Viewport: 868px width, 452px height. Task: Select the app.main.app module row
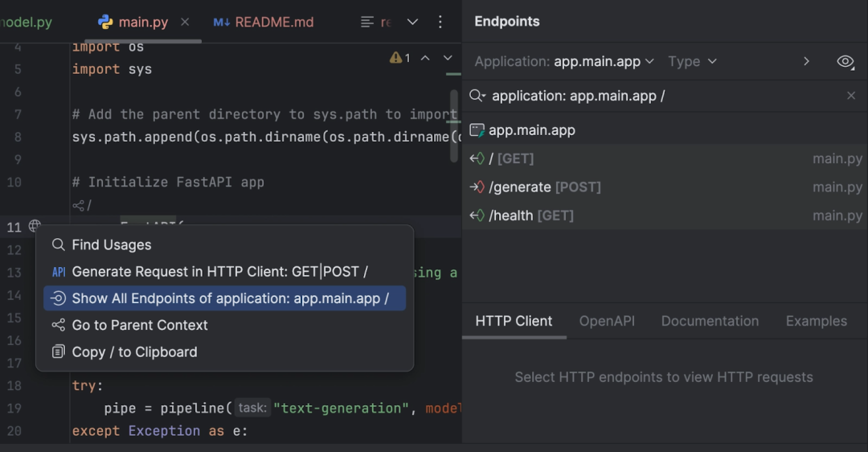tap(665, 130)
